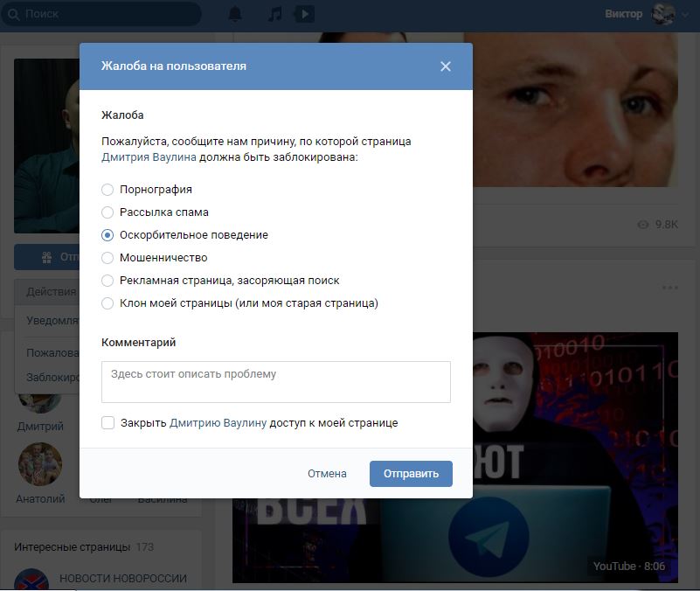Image resolution: width=700 pixels, height=591 pixels.
Task: Open post options three-dots menu
Action: click(669, 288)
